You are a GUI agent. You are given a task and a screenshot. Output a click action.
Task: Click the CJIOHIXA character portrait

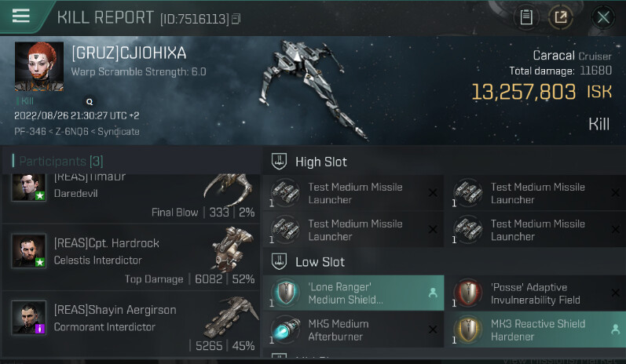39,66
